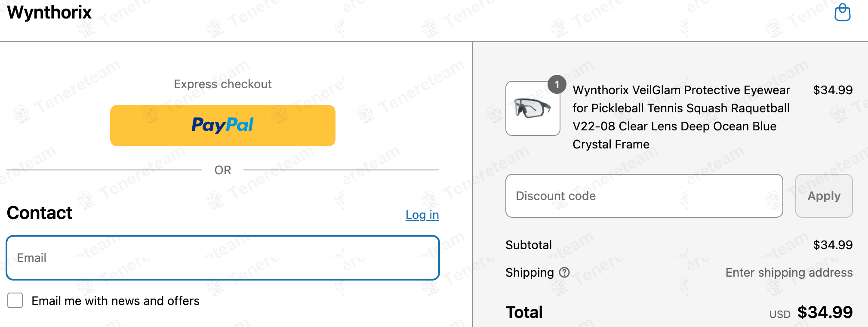Screen dimensions: 868x327
Task: Go to the Wynthorix store home logo
Action: 49,12
